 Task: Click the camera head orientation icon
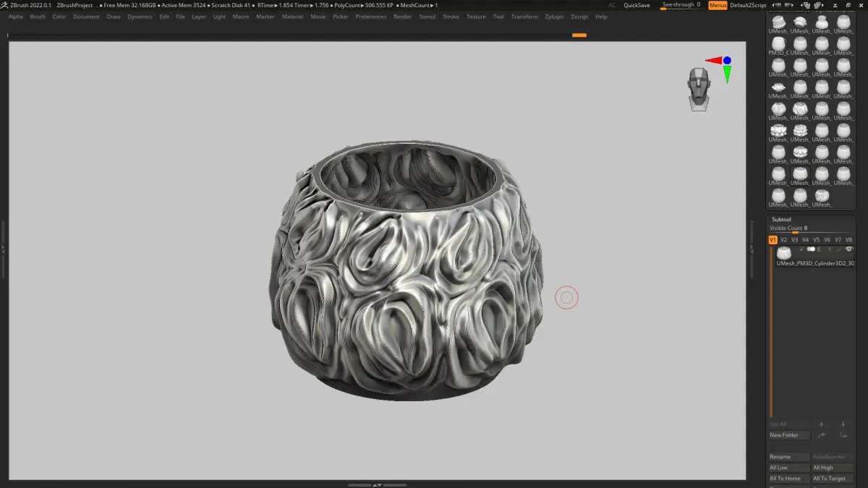699,89
